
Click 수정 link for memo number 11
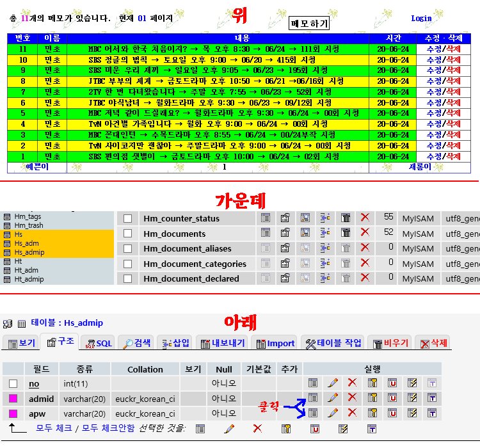pyautogui.click(x=434, y=49)
